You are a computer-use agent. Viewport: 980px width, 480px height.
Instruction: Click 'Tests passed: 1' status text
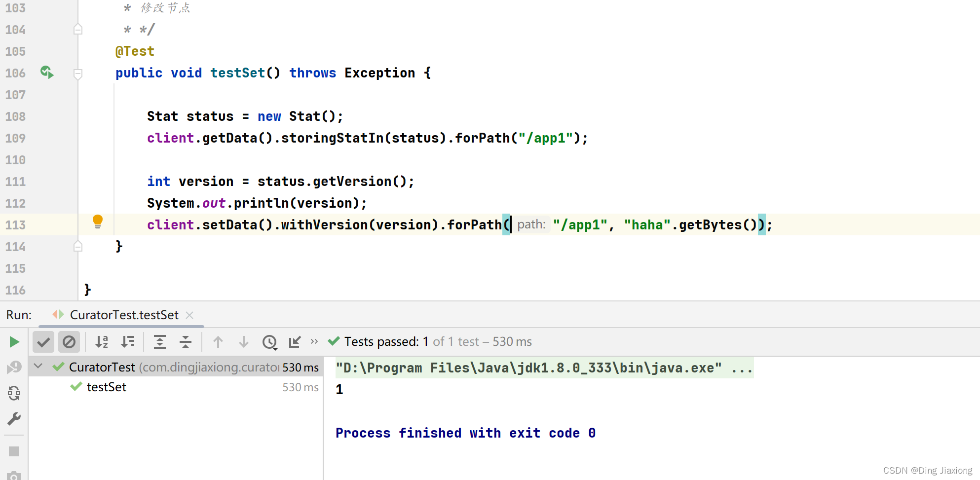[x=386, y=341]
